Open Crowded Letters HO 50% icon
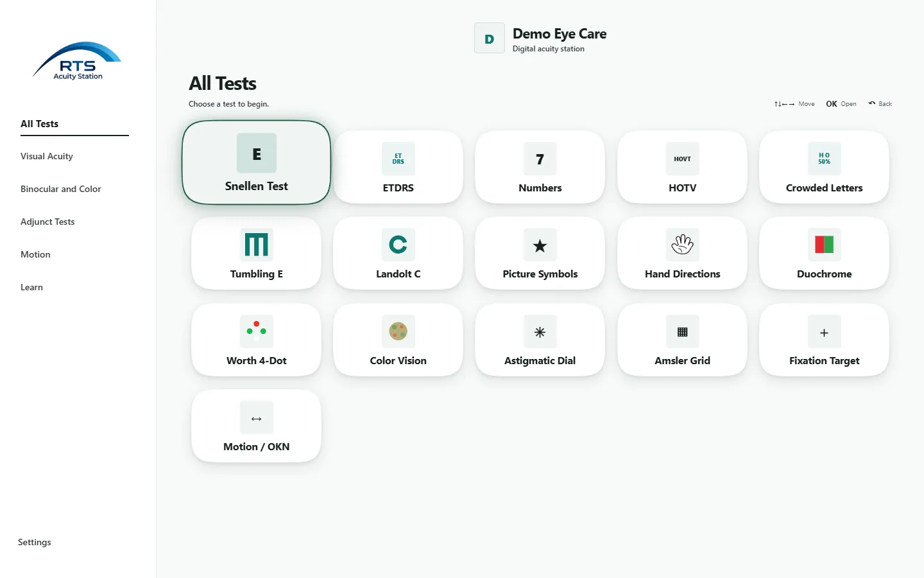924x578 pixels. point(825,159)
